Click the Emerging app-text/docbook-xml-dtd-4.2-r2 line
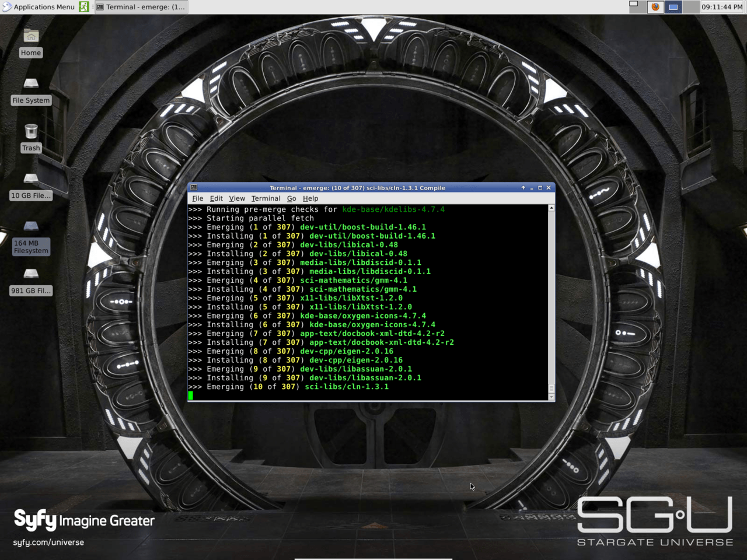Image resolution: width=747 pixels, height=560 pixels. 316,334
